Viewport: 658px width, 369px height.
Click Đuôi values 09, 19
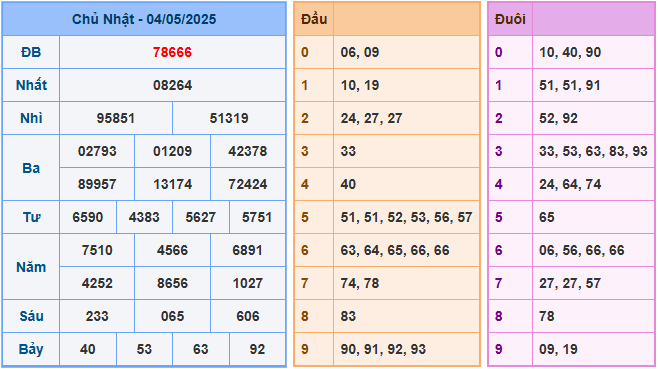[558, 349]
